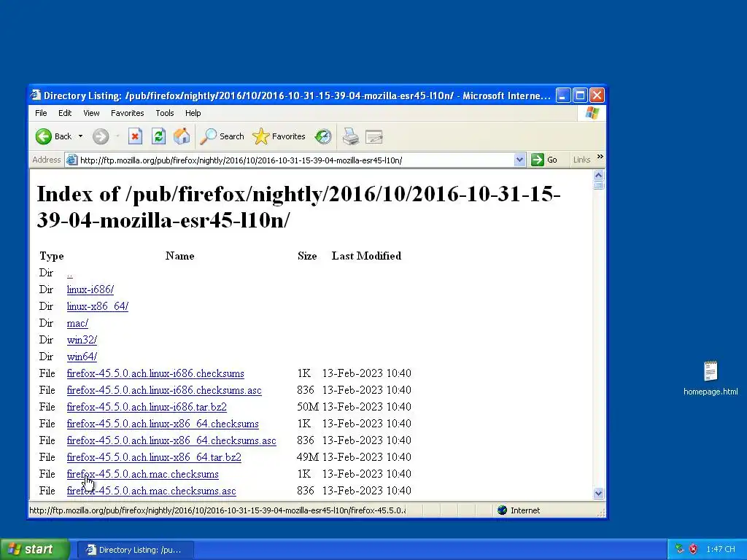Download firefox-45.5.0.ach.linux-x86_64.tar.bz2
Screen dimensions: 747x560
154,457
